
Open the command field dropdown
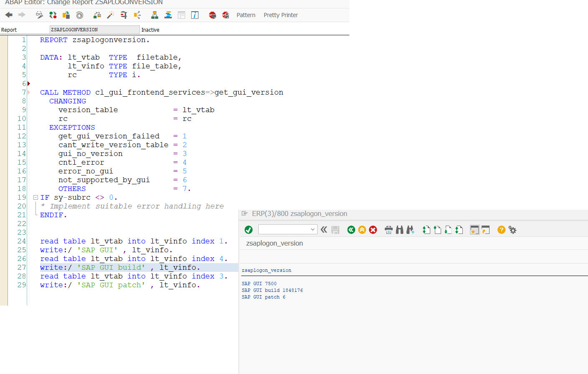pos(313,229)
